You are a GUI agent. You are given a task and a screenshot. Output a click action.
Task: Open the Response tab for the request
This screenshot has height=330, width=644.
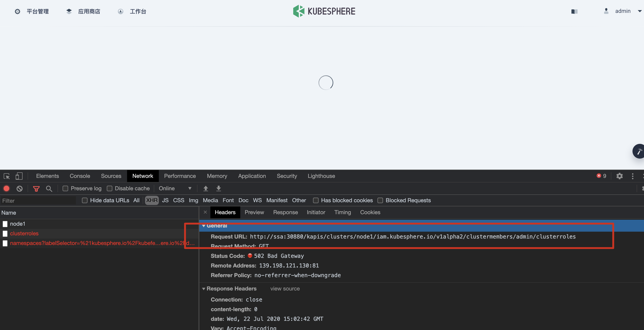point(285,212)
